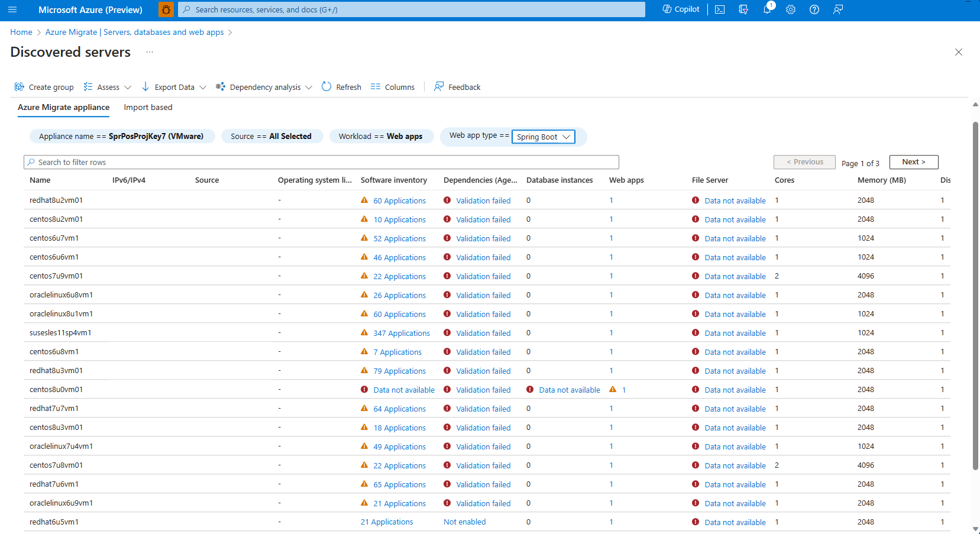Close the Discovered servers blade
980x534 pixels.
(x=959, y=52)
